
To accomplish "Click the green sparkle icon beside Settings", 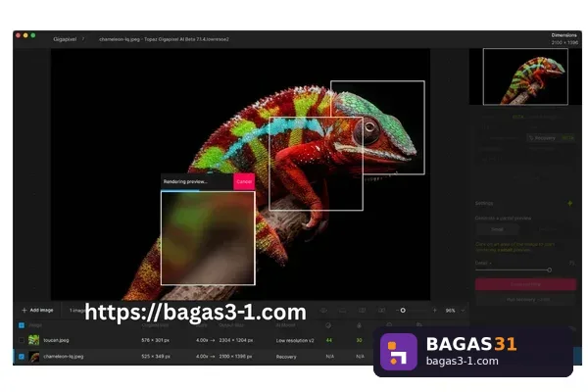I will click(569, 203).
